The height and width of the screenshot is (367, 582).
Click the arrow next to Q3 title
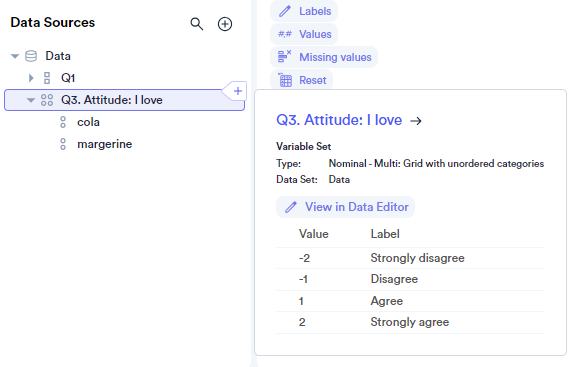(x=416, y=121)
